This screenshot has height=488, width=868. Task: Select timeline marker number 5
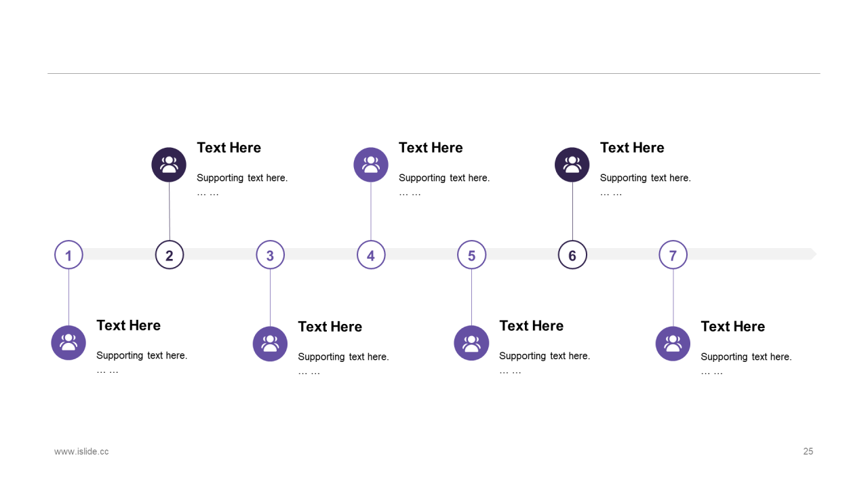[472, 255]
